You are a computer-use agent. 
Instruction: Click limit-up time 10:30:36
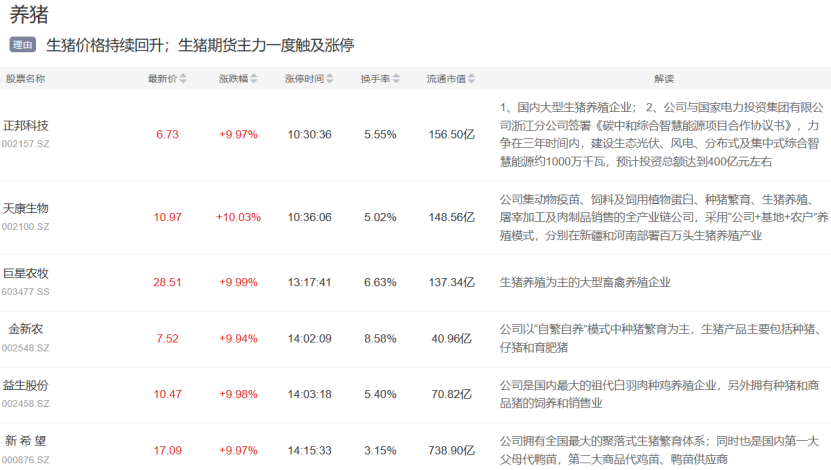click(310, 135)
